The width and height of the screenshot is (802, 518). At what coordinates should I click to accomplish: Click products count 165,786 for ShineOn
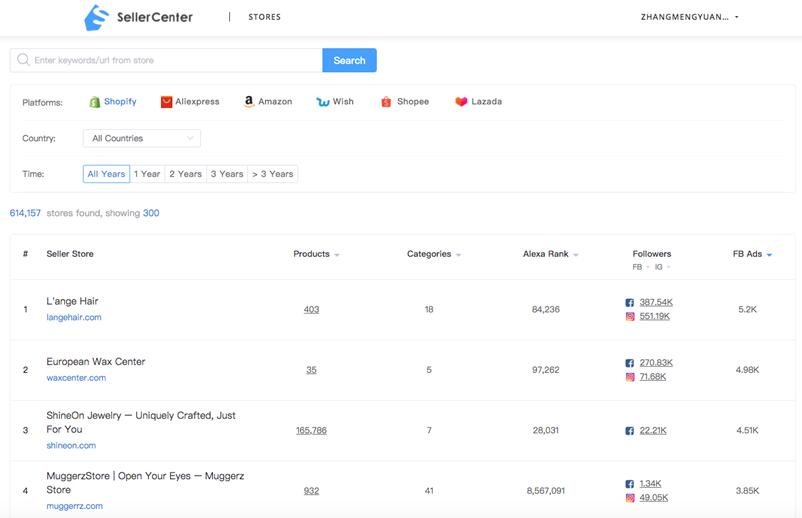pyautogui.click(x=311, y=431)
